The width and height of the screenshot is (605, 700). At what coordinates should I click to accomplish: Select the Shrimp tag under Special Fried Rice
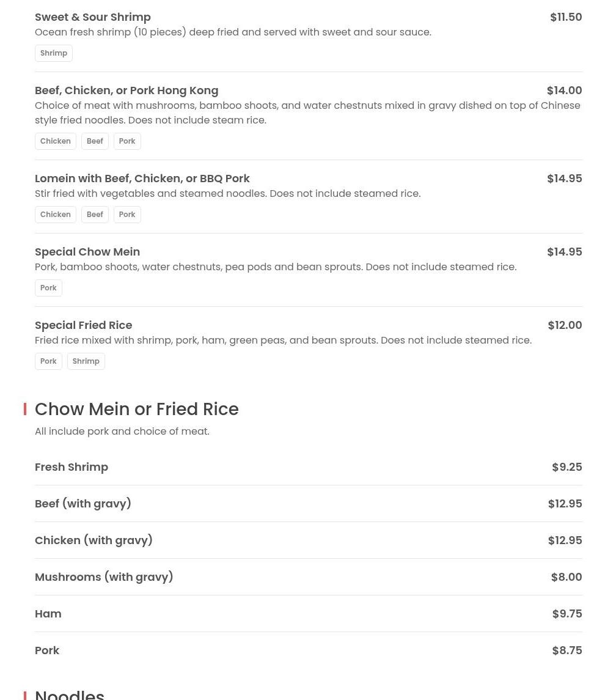(x=86, y=361)
